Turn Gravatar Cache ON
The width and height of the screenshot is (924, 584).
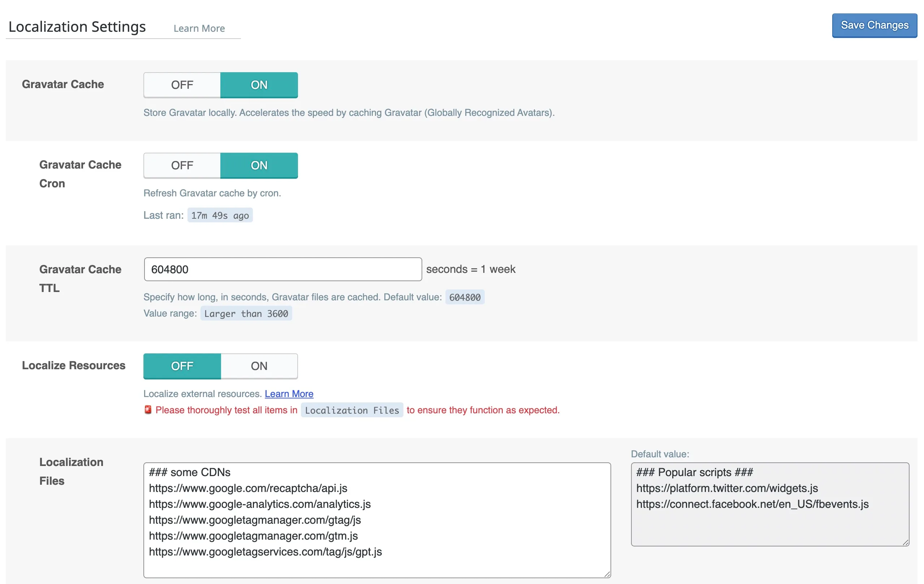coord(259,85)
